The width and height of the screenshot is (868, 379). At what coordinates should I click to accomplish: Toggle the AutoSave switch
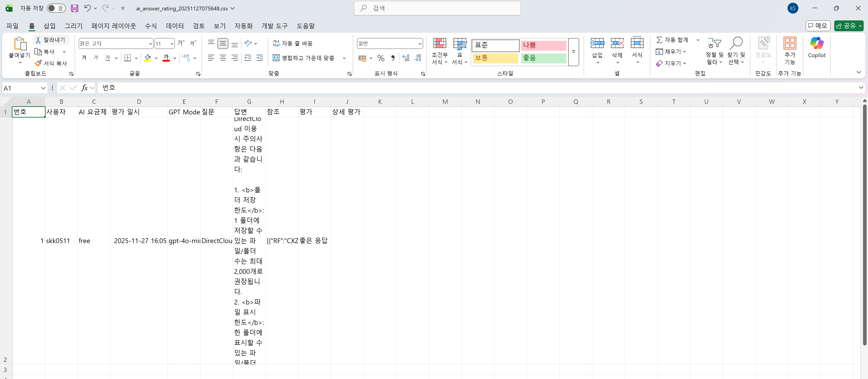56,8
